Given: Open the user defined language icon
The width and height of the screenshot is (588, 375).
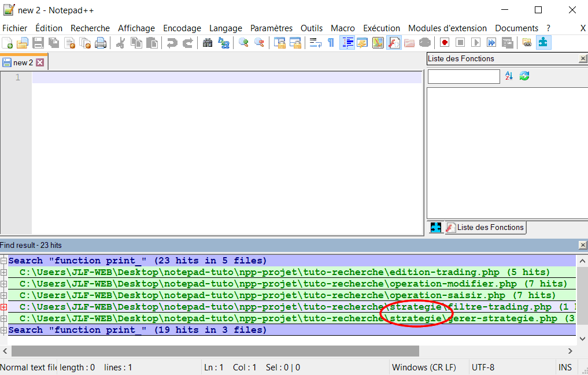Looking at the screenshot, I should pyautogui.click(x=363, y=43).
